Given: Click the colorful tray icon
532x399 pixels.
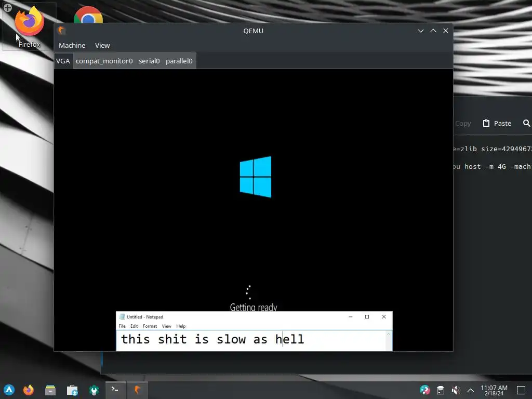Looking at the screenshot, I should pos(424,390).
